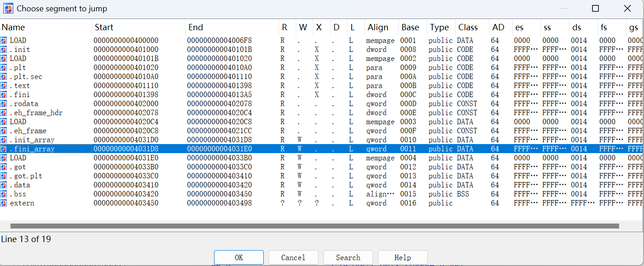
Task: Click the Help button
Action: point(402,257)
